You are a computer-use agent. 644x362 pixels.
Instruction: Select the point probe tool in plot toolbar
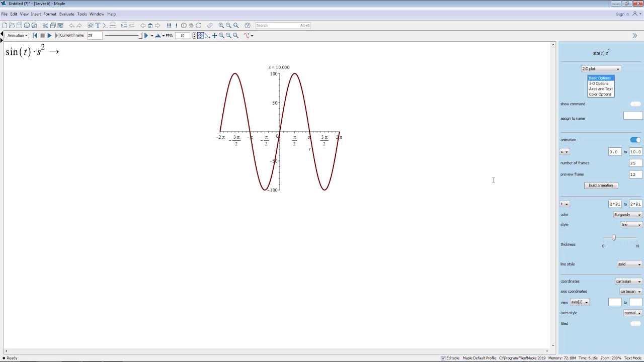pos(200,36)
